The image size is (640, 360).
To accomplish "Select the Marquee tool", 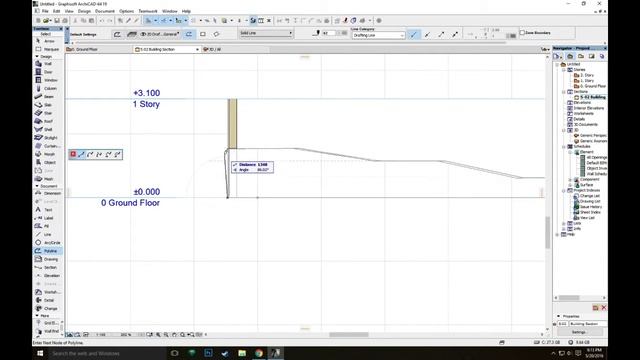I will pos(48,49).
